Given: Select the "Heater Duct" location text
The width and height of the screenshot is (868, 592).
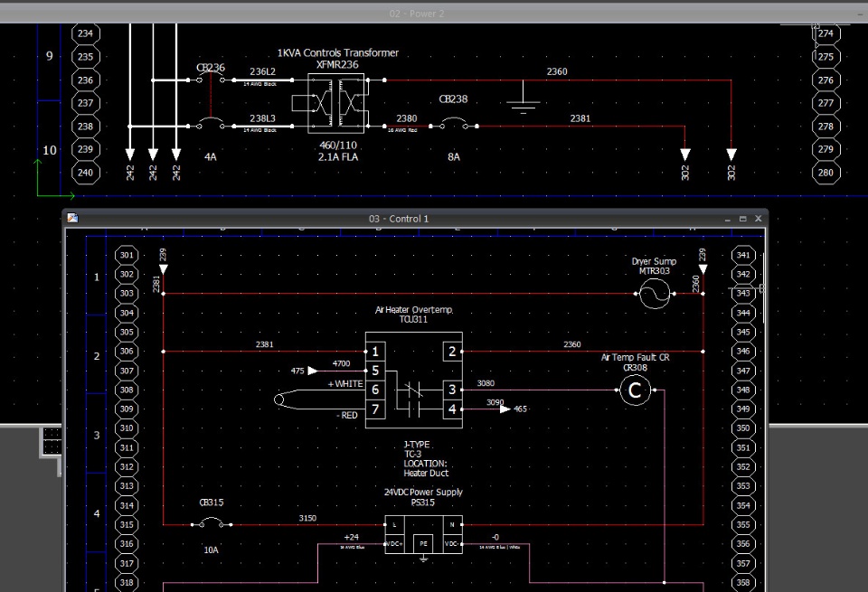Looking at the screenshot, I should 426,473.
